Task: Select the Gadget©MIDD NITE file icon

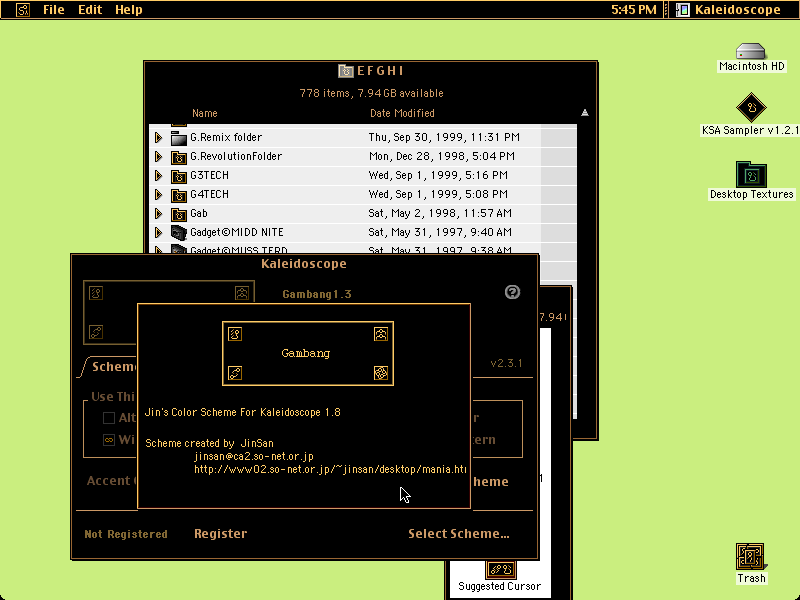Action: (x=179, y=233)
